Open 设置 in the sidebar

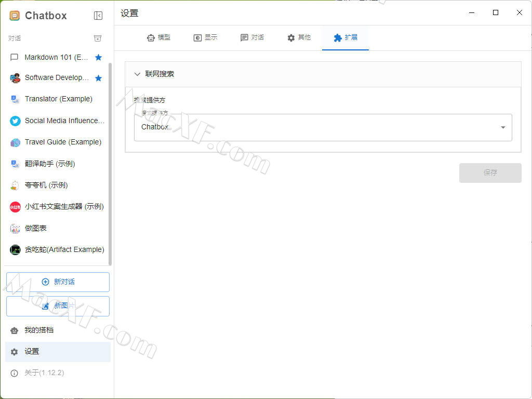58,352
